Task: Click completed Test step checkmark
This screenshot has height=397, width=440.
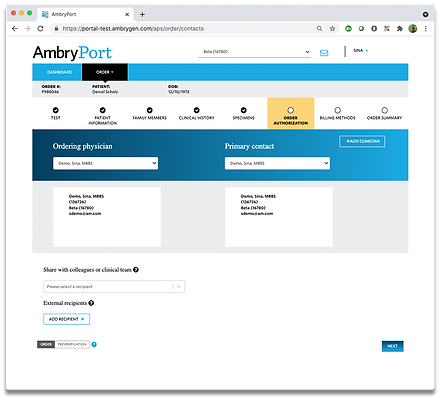Action: (56, 110)
